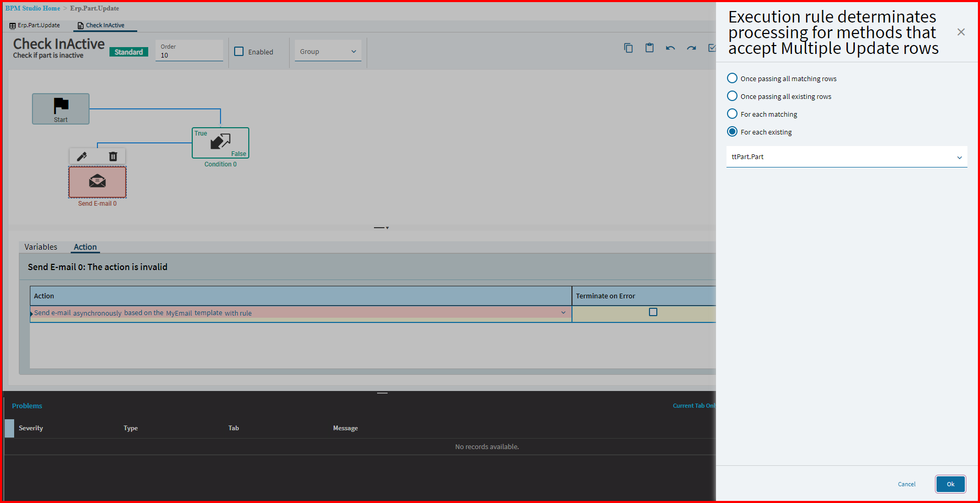Image resolution: width=980 pixels, height=503 pixels.
Task: Open the ttPart.Part table dropdown
Action: pyautogui.click(x=846, y=157)
